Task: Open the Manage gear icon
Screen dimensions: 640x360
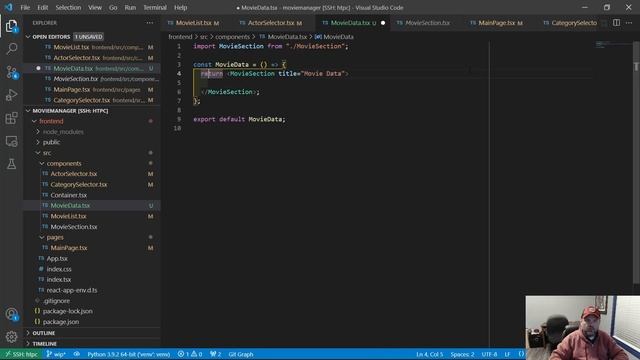Action: pos(11,337)
